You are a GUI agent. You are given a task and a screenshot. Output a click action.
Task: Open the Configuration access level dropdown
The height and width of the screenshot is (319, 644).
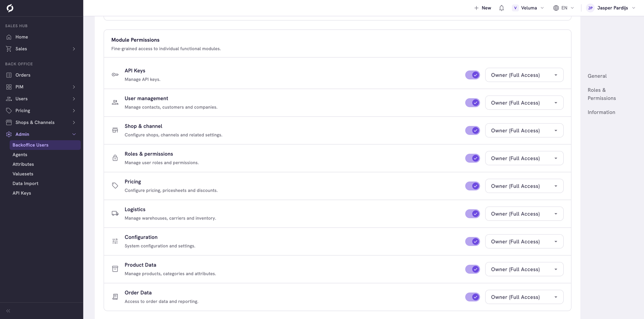coord(524,241)
